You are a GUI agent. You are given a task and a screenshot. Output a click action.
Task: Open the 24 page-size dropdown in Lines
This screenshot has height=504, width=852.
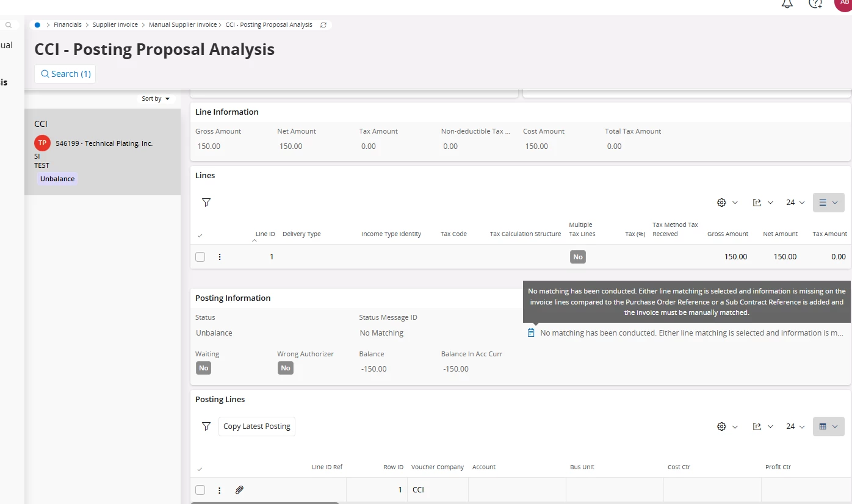[795, 203]
